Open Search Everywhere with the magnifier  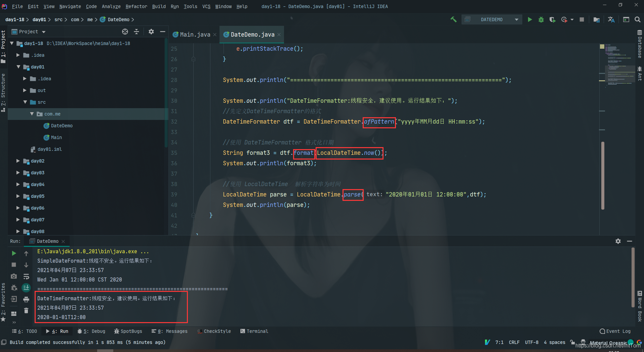click(x=638, y=19)
